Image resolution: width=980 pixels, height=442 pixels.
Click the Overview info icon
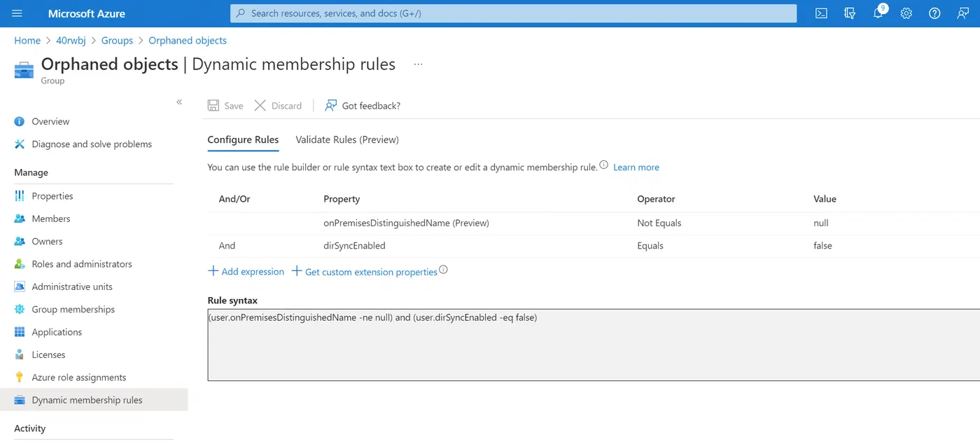[x=20, y=121]
